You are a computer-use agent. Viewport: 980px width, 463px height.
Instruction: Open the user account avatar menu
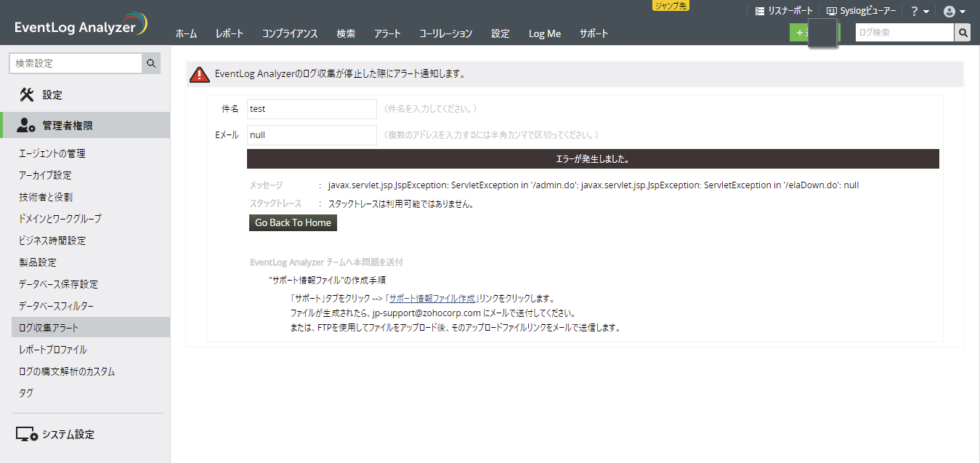tap(954, 12)
